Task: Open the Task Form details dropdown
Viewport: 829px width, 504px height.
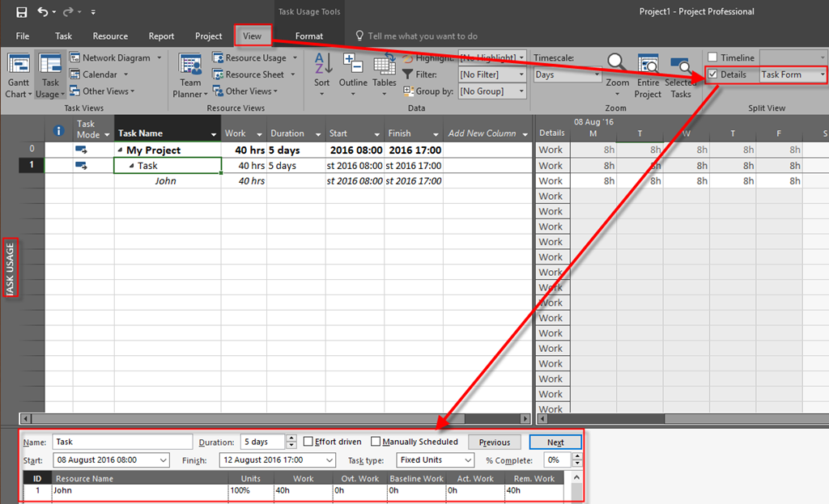Action: (x=823, y=74)
